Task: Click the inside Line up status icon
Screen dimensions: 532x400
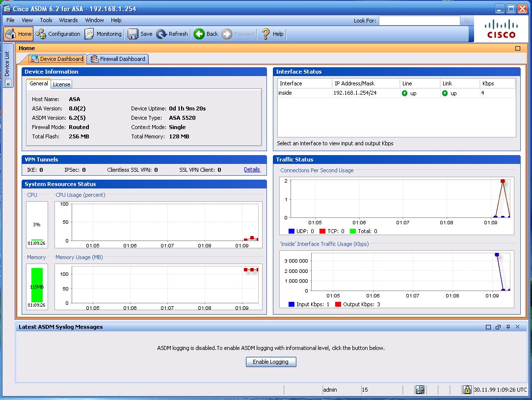Action: point(404,93)
